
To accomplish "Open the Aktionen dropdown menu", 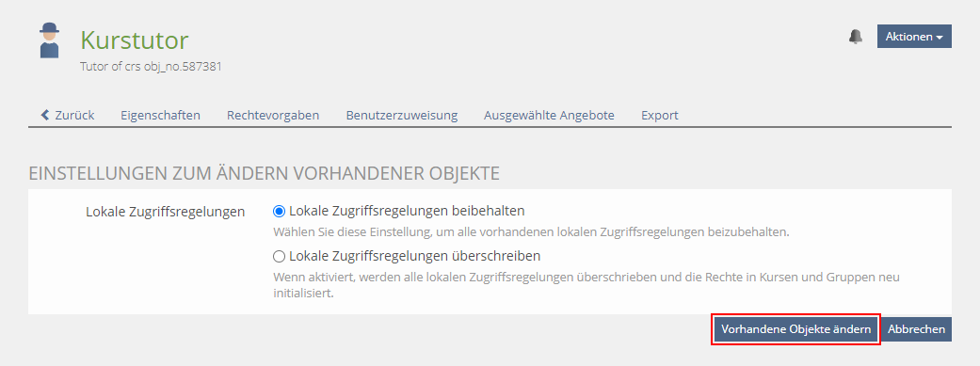I will coord(914,37).
